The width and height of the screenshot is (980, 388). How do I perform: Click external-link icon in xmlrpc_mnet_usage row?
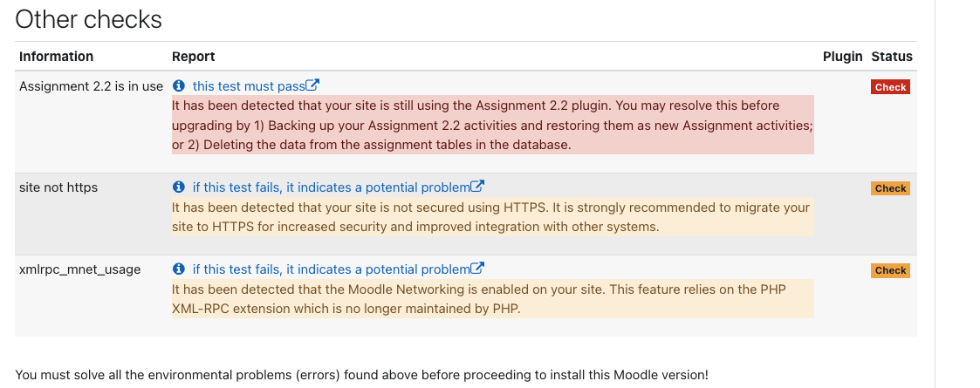[477, 268]
